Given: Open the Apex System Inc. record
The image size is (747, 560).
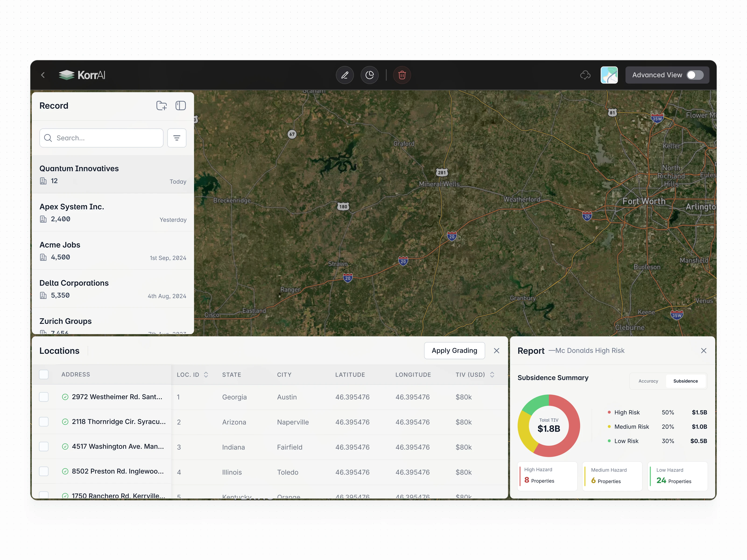Looking at the screenshot, I should pos(113,212).
